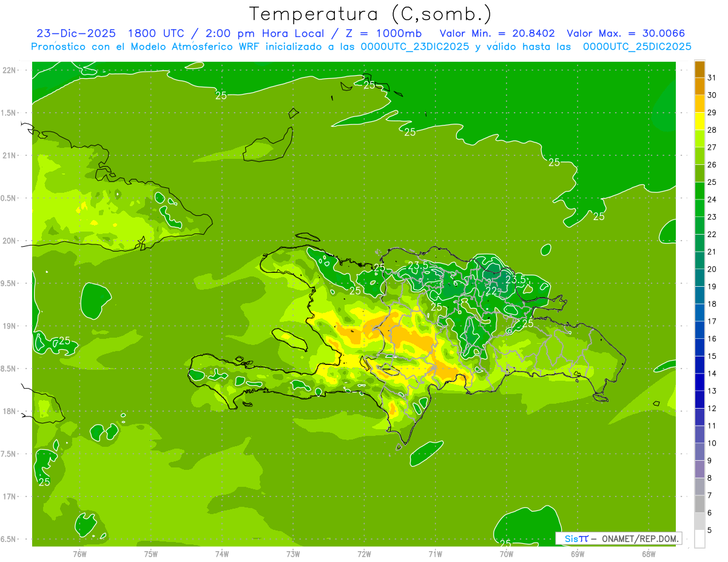Screen dimensions: 728x562
Task: Click the 21N latitude axis label
Action: [10, 155]
